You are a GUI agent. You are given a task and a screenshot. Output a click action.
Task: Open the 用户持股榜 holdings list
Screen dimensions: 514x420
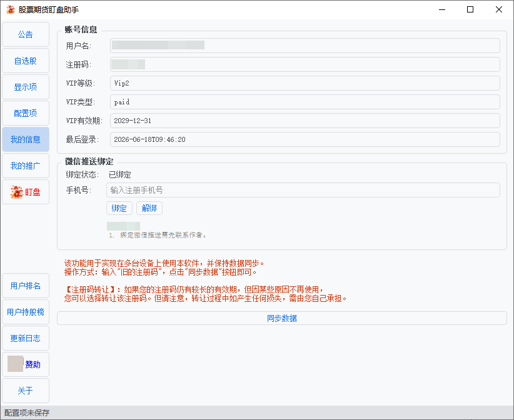tap(26, 312)
